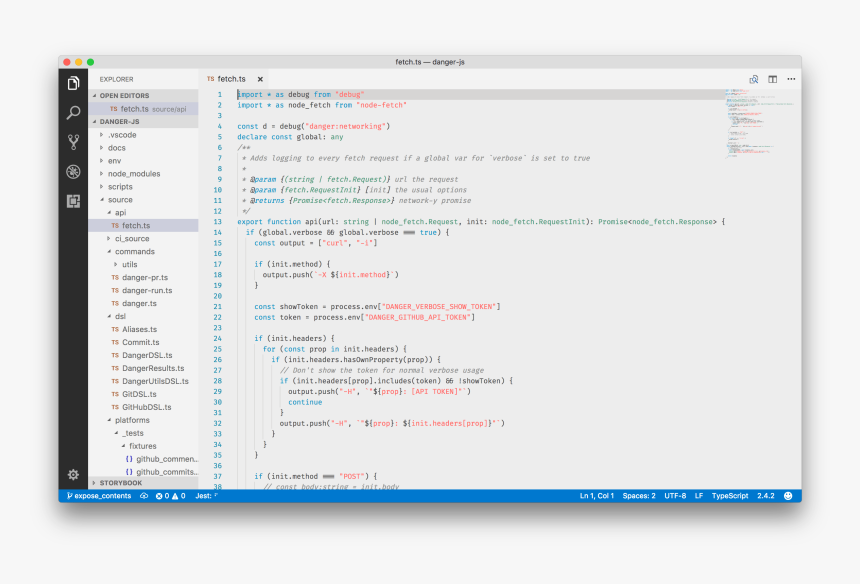Click the expose_contents git branch indicator
Image resolution: width=860 pixels, height=584 pixels.
coord(98,496)
